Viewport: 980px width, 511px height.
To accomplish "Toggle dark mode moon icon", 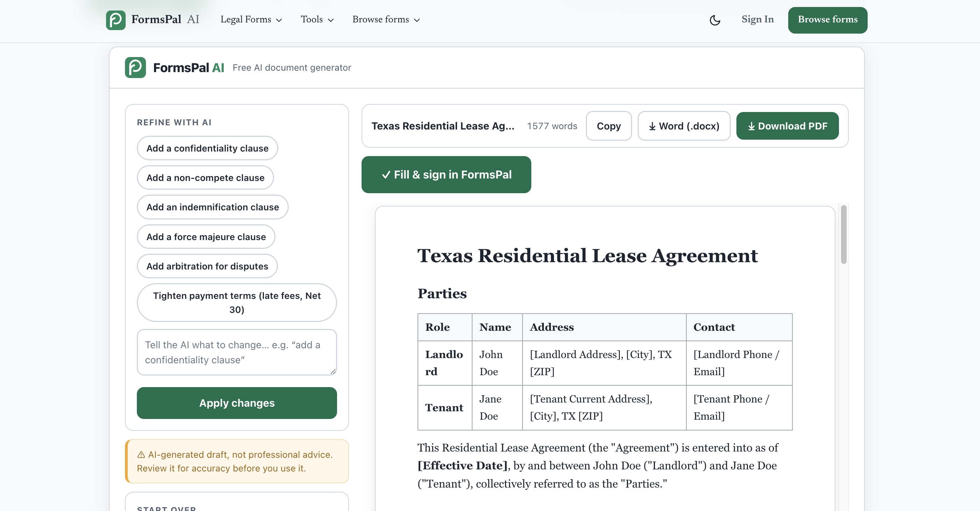I will point(715,20).
